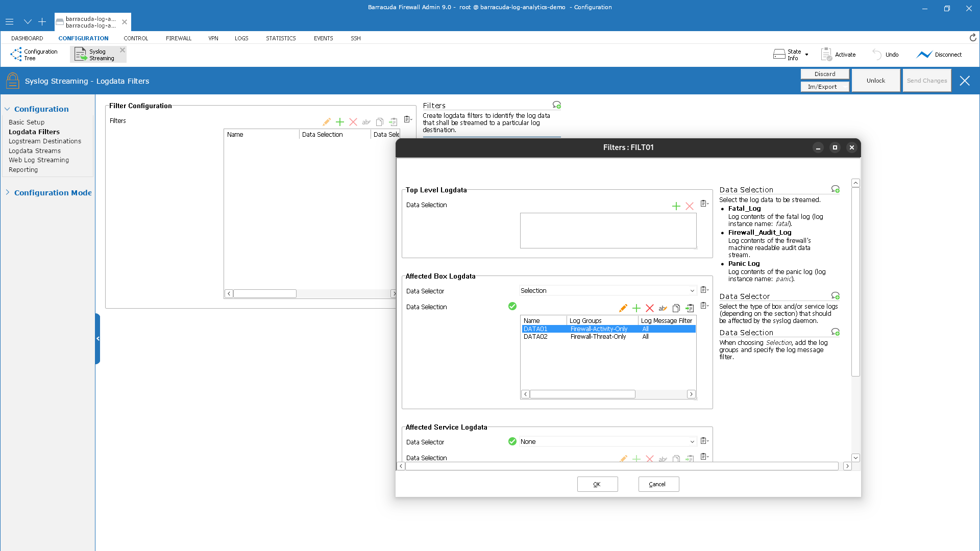This screenshot has height=551, width=980.
Task: Click copy icon in Affected Box Data Selection
Action: click(x=676, y=308)
